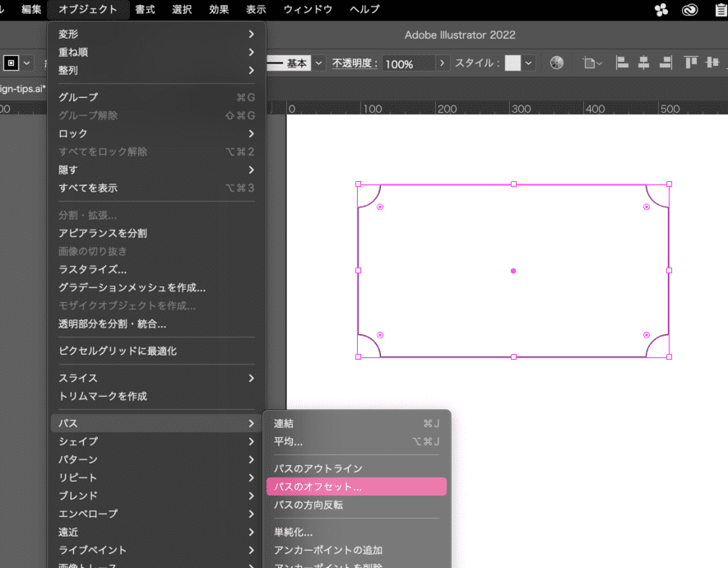Open the Creative Cloud menu bar icon
This screenshot has width=728, height=568.
(689, 10)
